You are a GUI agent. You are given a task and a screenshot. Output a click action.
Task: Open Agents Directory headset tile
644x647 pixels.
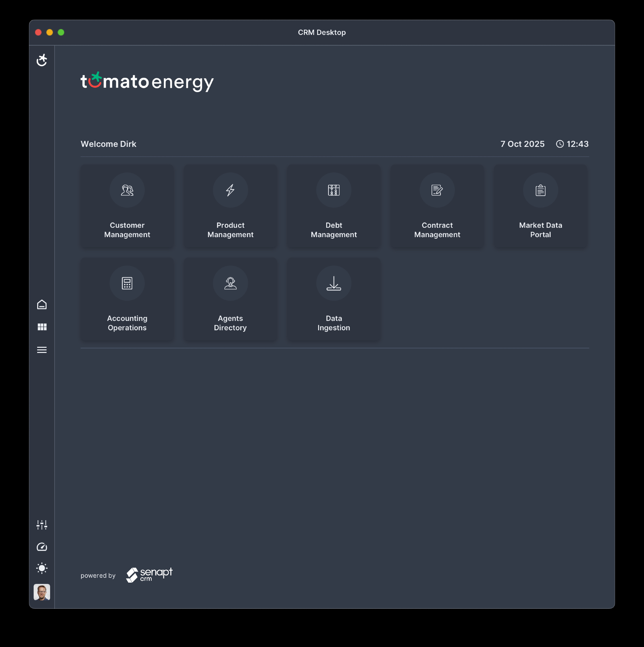click(230, 299)
